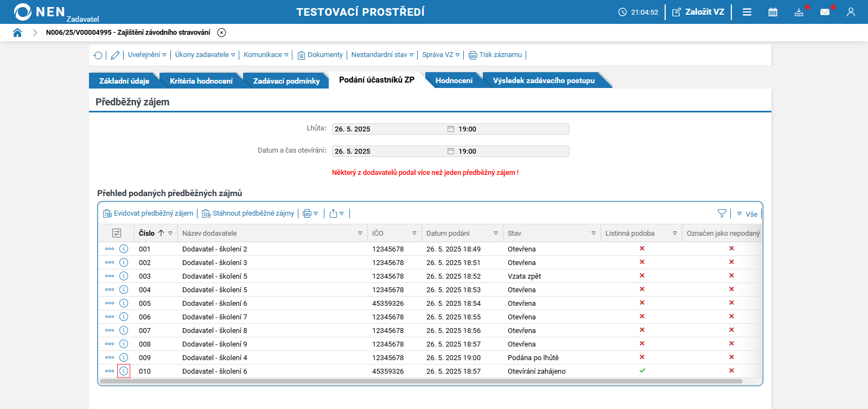Expand the Úkony zadavatele menu
This screenshot has width=868, height=409.
point(205,55)
